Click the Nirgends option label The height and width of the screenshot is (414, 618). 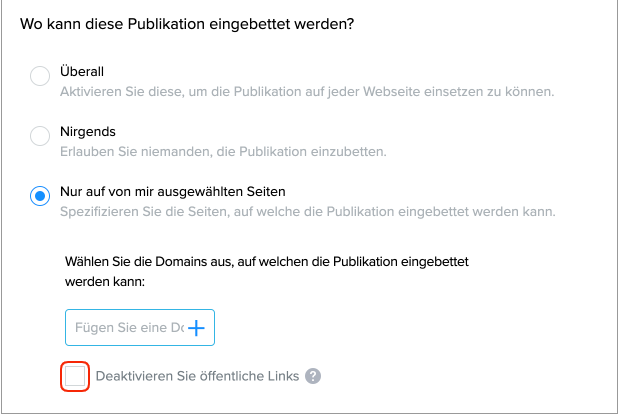(89, 131)
